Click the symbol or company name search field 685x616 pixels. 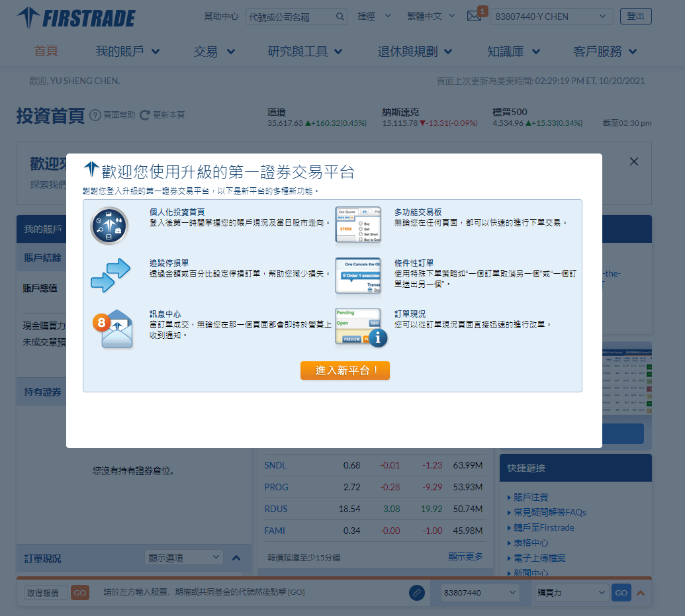[x=297, y=17]
